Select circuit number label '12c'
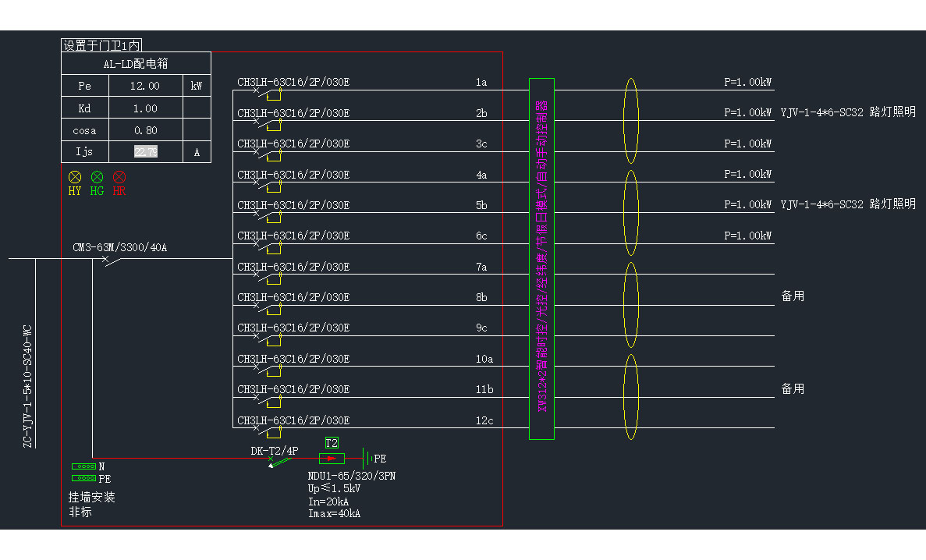The image size is (926, 560). (484, 420)
